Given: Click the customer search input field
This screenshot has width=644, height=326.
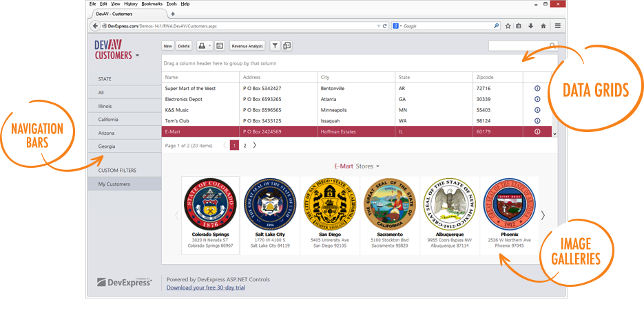Looking at the screenshot, I should click(519, 45).
